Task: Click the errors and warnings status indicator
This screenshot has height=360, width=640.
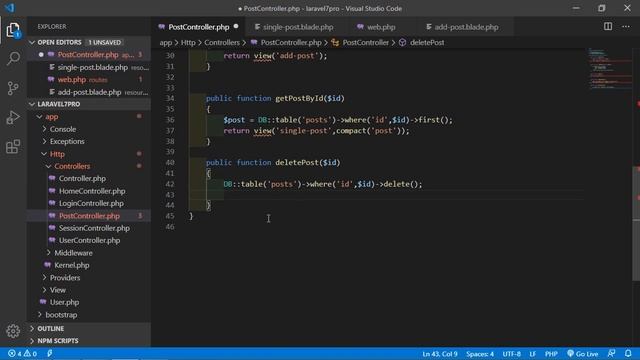Action: [22, 353]
